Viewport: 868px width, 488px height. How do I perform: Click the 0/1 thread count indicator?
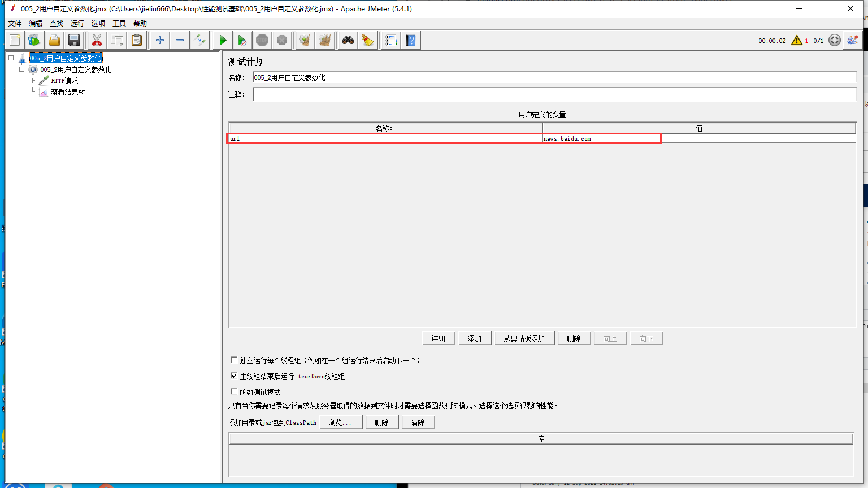[x=818, y=41]
